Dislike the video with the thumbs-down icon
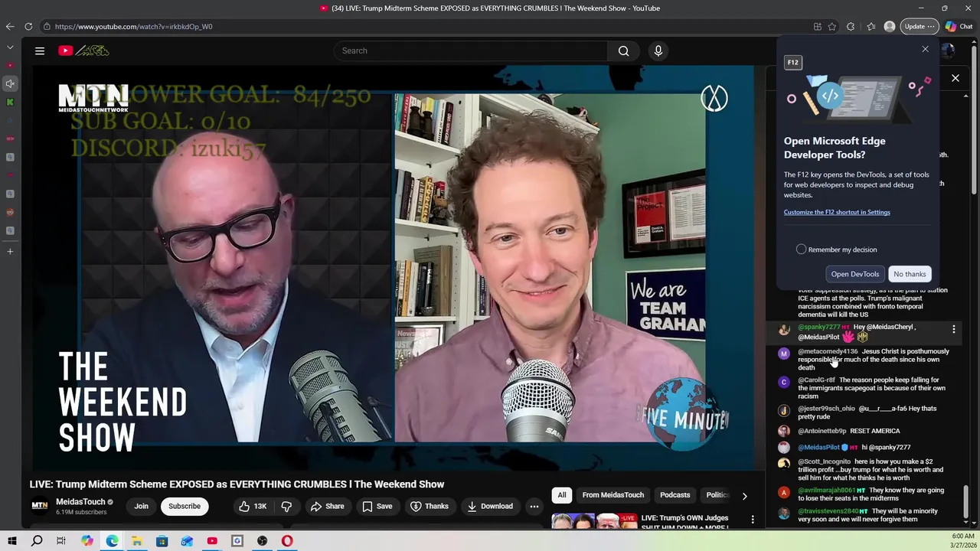The width and height of the screenshot is (980, 551). pyautogui.click(x=286, y=506)
